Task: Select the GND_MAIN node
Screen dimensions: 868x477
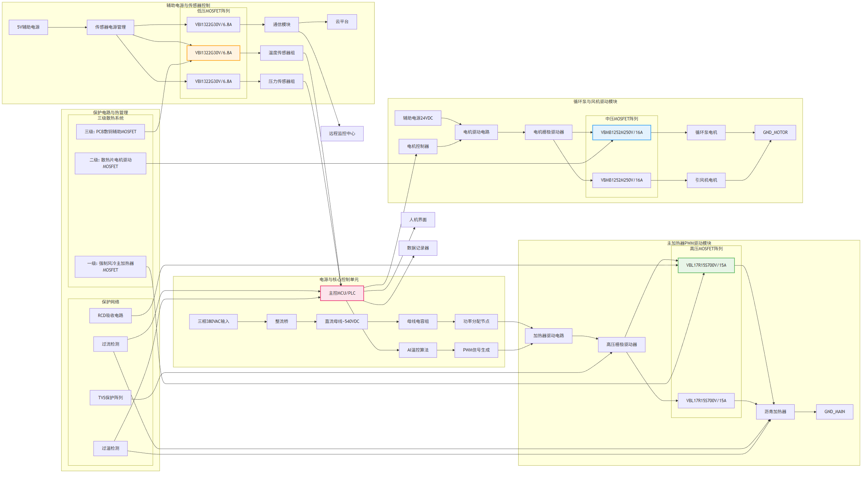Action: pyautogui.click(x=834, y=412)
